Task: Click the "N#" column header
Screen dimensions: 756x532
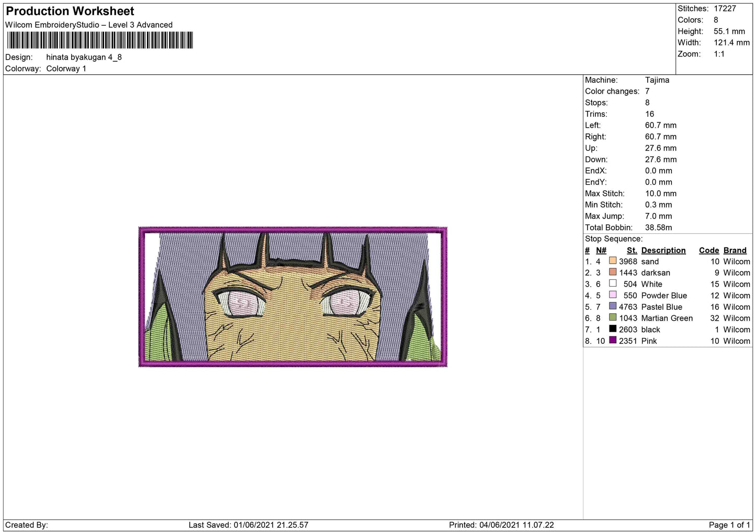Action: click(601, 251)
